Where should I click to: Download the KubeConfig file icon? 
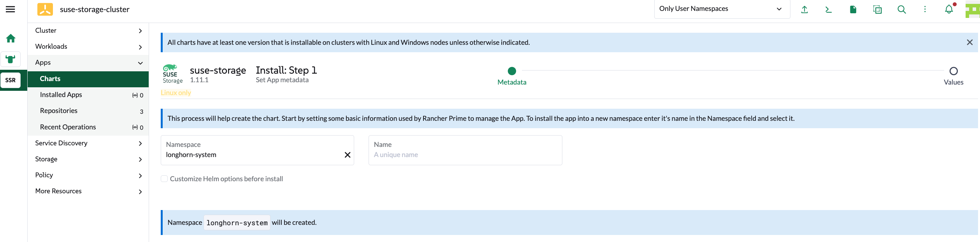pyautogui.click(x=853, y=9)
